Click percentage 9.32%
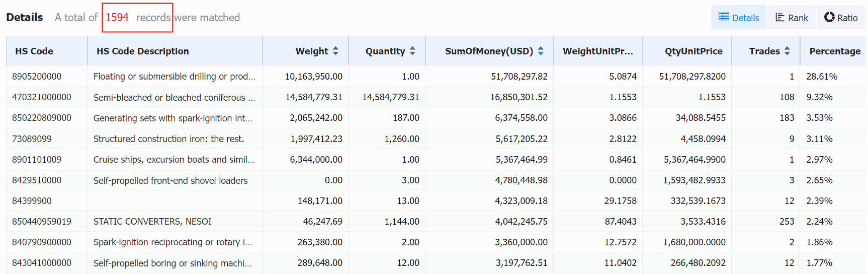The height and width of the screenshot is (274, 868). click(820, 97)
